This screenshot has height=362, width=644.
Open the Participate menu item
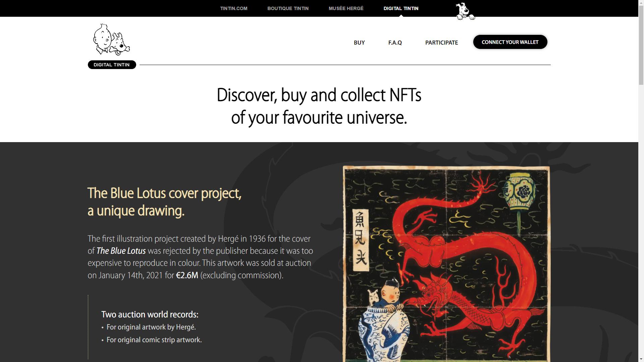tap(441, 43)
